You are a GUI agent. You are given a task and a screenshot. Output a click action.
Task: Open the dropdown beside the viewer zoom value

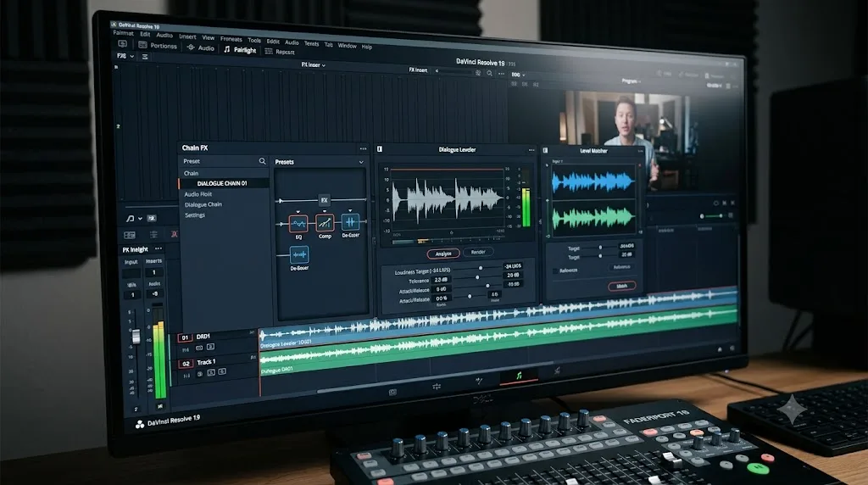point(523,75)
